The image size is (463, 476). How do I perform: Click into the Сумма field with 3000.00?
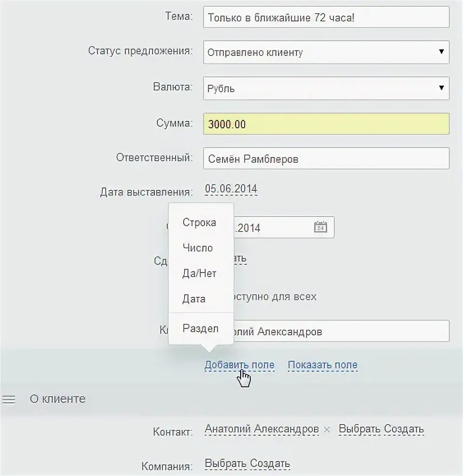(326, 124)
